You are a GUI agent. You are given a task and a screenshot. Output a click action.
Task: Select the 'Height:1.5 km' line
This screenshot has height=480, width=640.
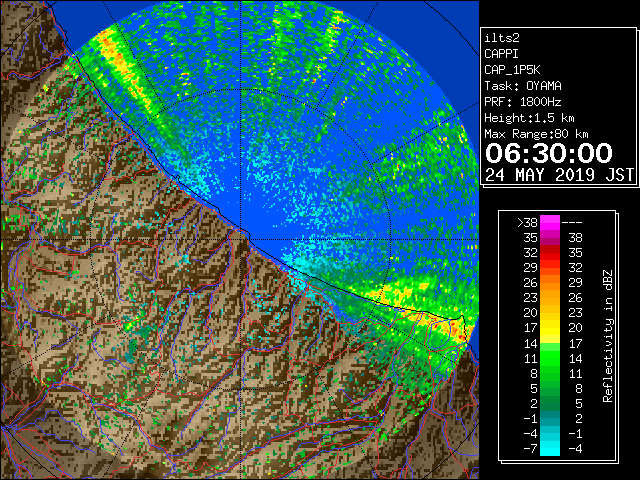(529, 118)
